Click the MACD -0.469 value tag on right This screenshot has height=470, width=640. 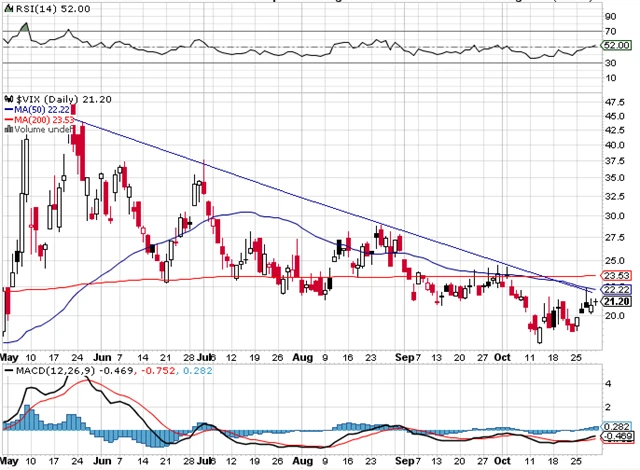pos(614,437)
